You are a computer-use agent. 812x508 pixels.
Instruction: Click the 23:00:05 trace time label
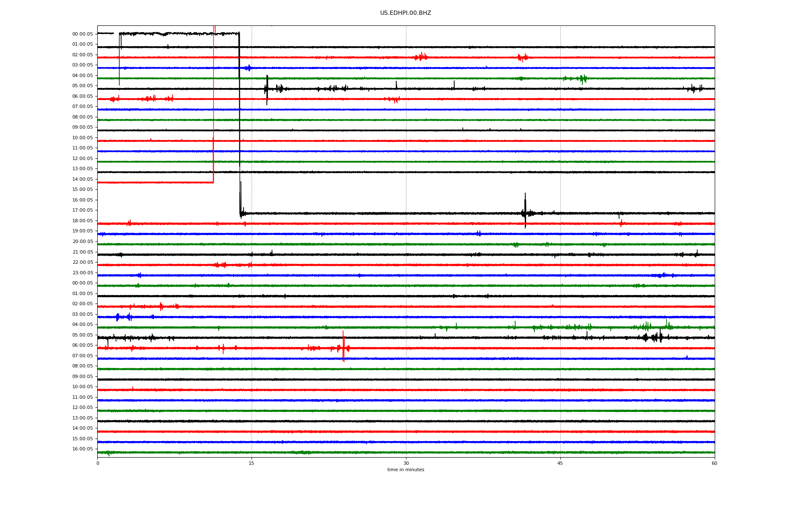pos(82,273)
